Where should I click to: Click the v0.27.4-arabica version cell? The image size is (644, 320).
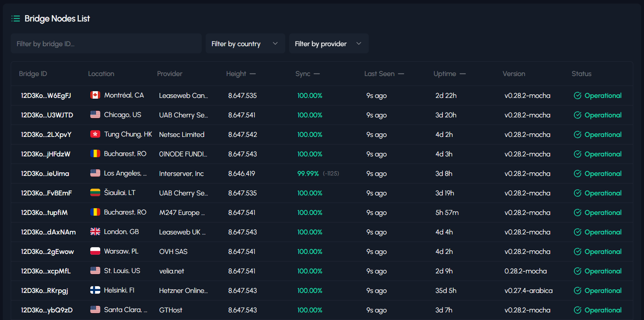[x=529, y=291]
